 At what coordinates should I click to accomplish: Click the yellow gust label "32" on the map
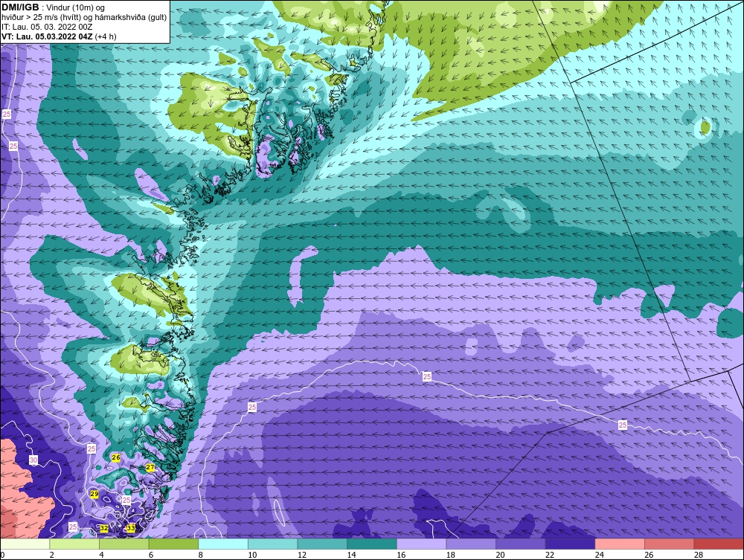tap(104, 528)
